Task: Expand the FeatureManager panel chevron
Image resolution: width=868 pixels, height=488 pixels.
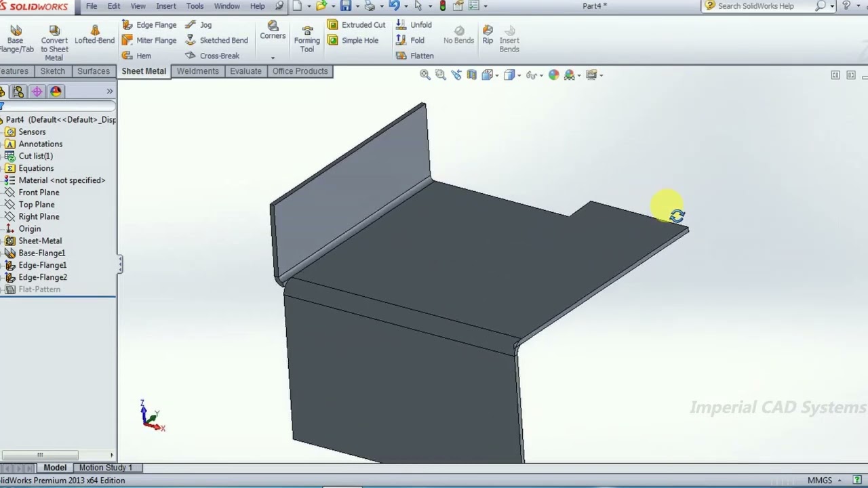Action: (x=110, y=91)
